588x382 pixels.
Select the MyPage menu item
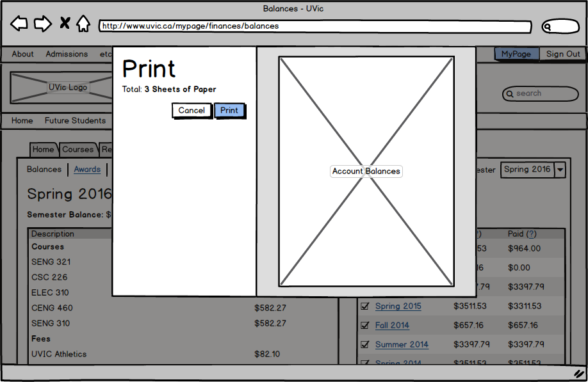(x=516, y=54)
